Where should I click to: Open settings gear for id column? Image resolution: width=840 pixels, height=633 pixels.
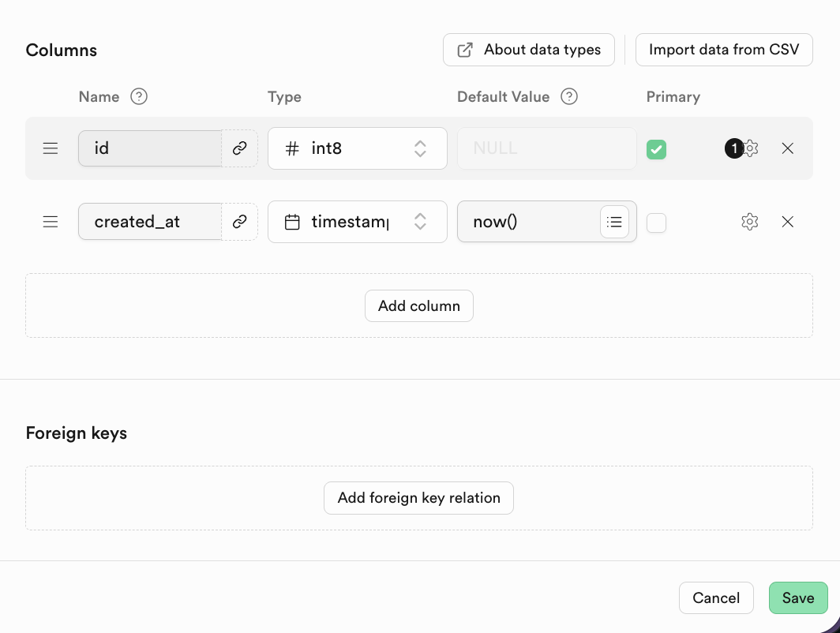[751, 148]
